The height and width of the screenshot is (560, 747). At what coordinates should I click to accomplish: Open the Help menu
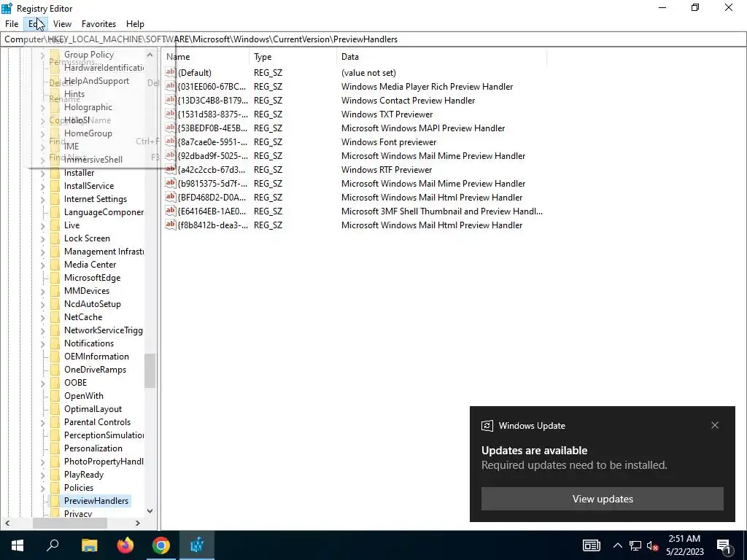pos(135,24)
